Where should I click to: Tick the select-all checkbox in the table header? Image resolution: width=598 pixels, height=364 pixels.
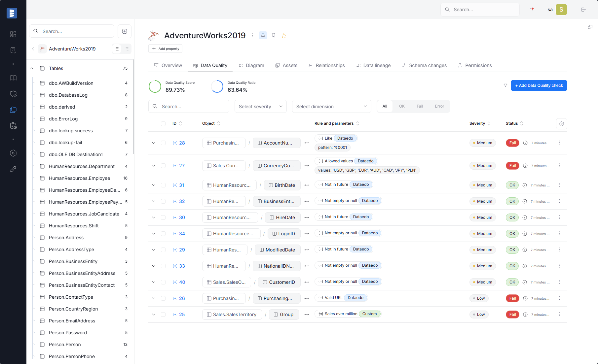point(163,124)
